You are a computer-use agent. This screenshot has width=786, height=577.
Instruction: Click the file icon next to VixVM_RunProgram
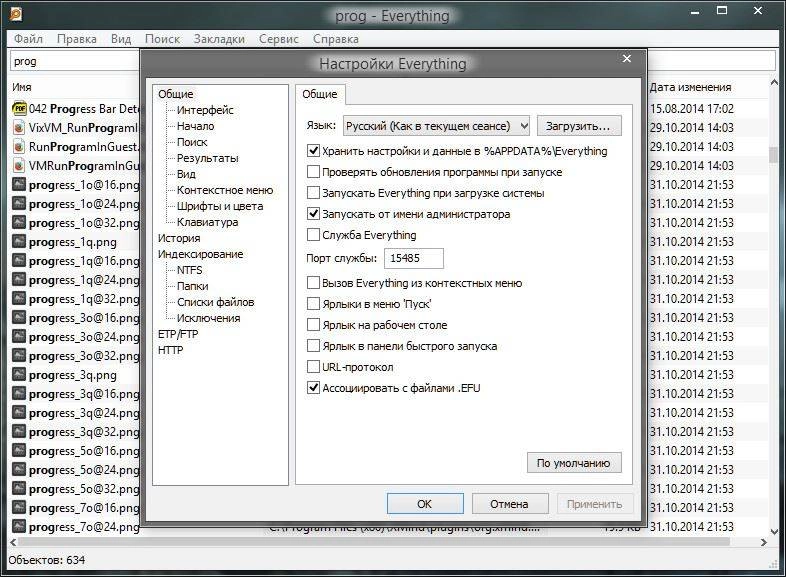point(19,128)
